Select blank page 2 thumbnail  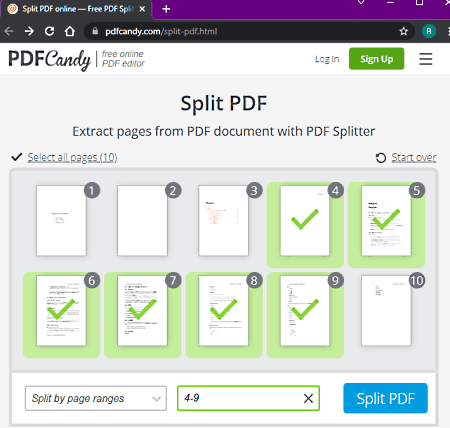[142, 221]
